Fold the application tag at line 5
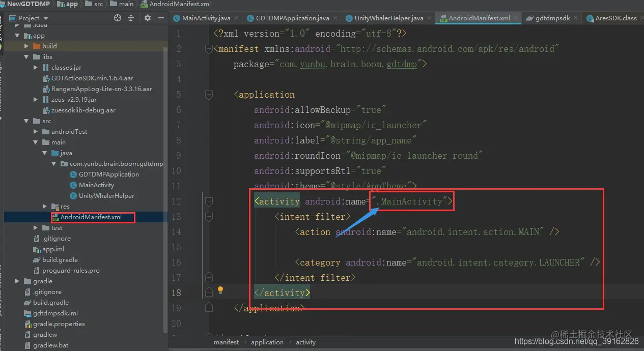Screen dimensions: 644x351 [208, 95]
